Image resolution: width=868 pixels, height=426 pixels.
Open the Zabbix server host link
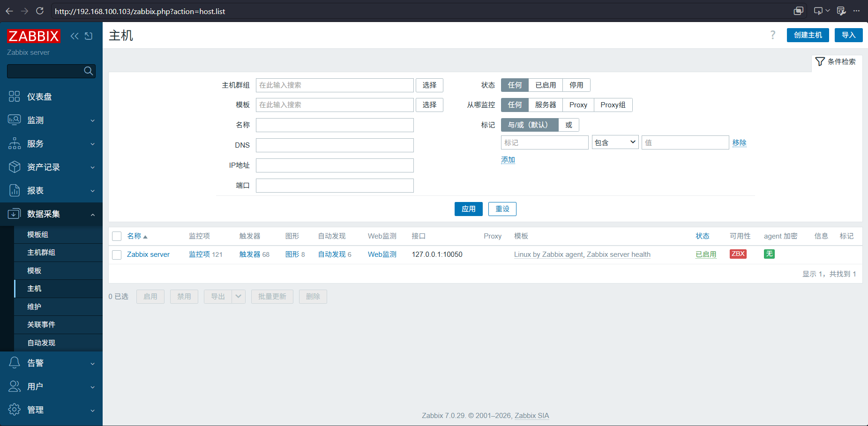point(148,254)
